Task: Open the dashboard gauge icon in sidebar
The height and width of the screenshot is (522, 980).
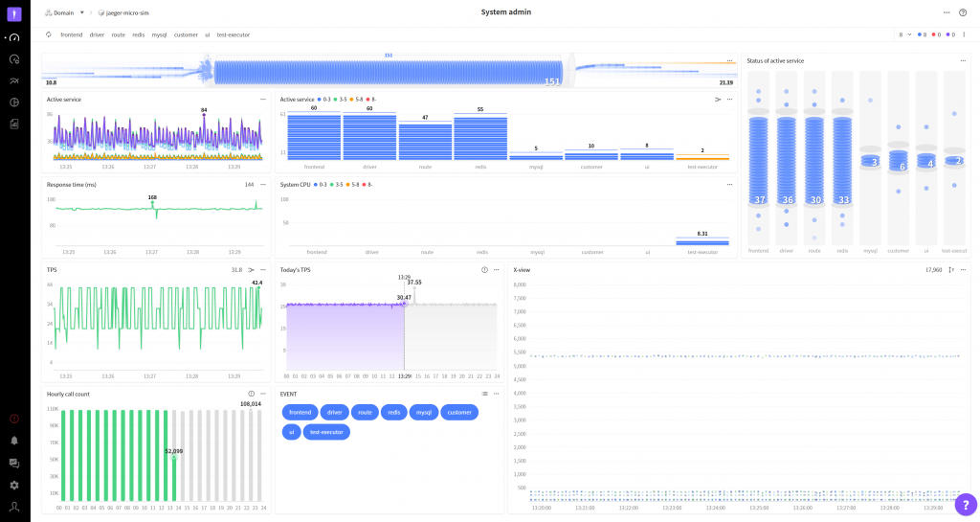Action: tap(14, 37)
